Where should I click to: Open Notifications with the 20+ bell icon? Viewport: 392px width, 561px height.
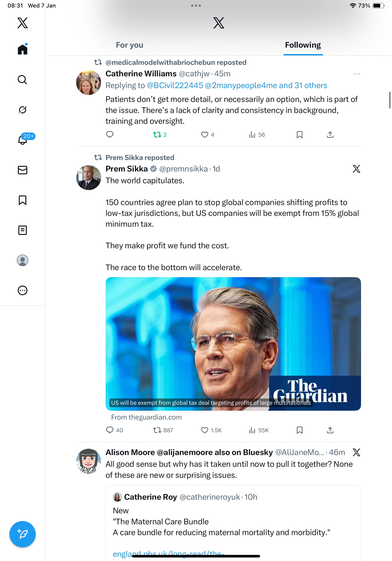tap(23, 140)
